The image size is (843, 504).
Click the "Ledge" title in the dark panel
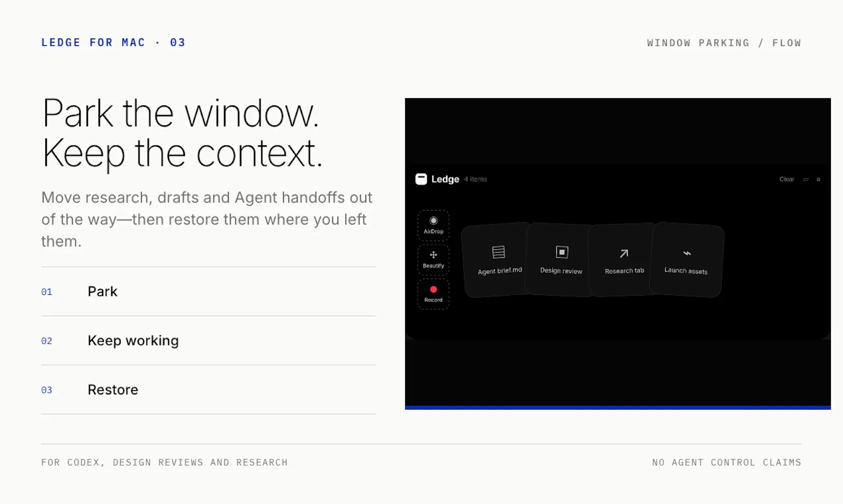click(x=445, y=179)
